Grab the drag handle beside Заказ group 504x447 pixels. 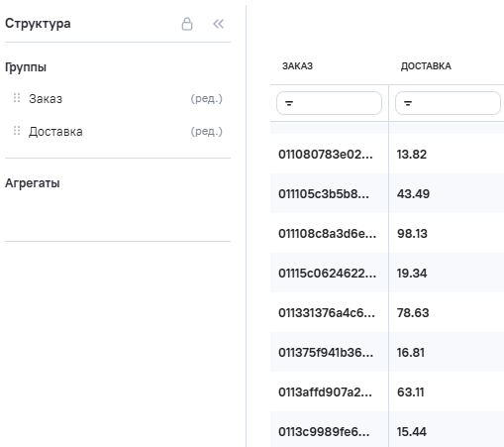pos(17,98)
